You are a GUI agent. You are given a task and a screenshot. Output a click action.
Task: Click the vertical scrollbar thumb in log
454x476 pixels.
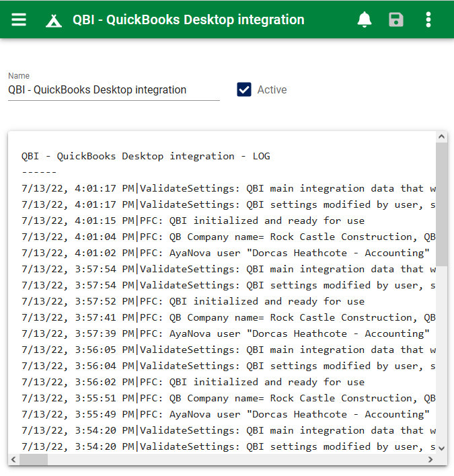pos(441,204)
